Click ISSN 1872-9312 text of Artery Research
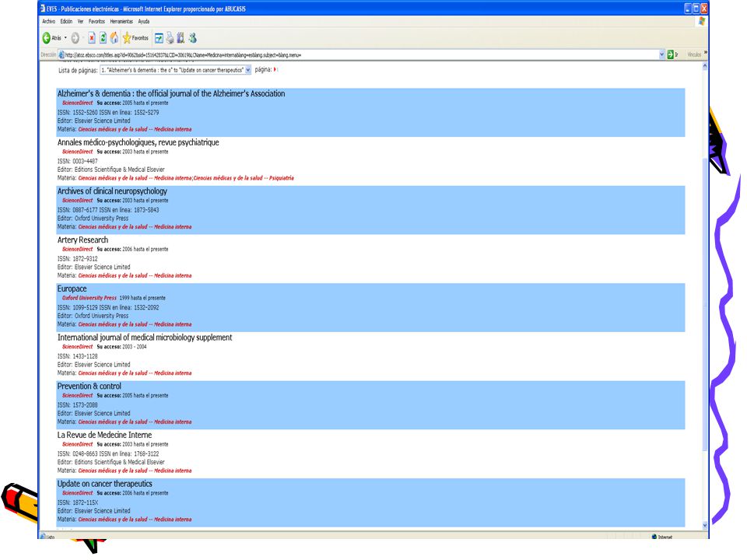 tap(78, 259)
